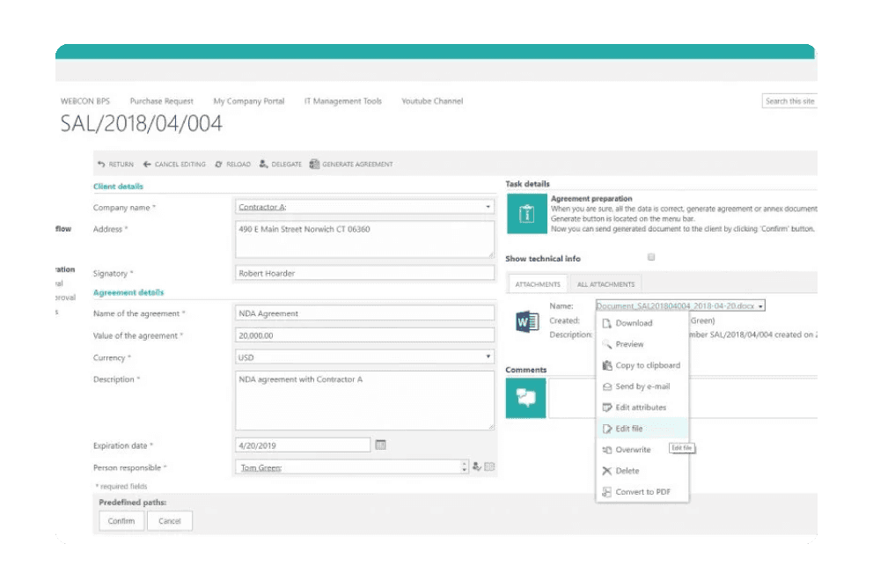The width and height of the screenshot is (873, 588).
Task: Choose Cancel Editing in the toolbar
Action: pos(174,165)
